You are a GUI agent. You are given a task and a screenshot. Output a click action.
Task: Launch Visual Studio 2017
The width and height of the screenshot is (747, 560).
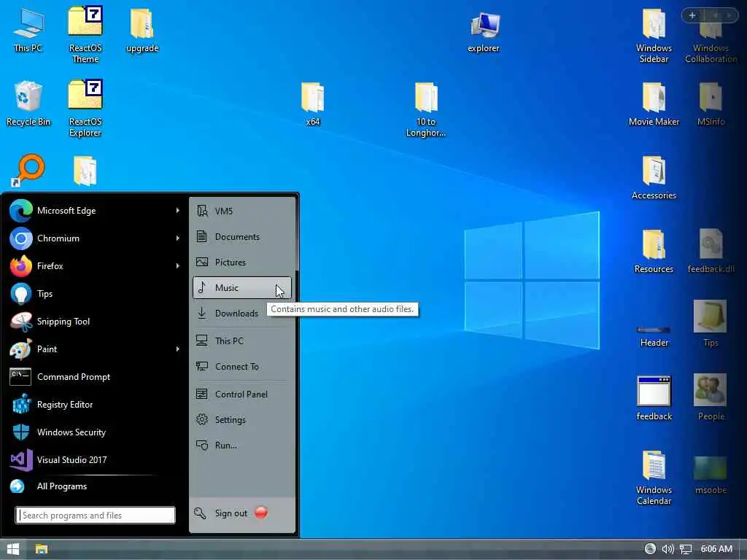tap(94, 459)
